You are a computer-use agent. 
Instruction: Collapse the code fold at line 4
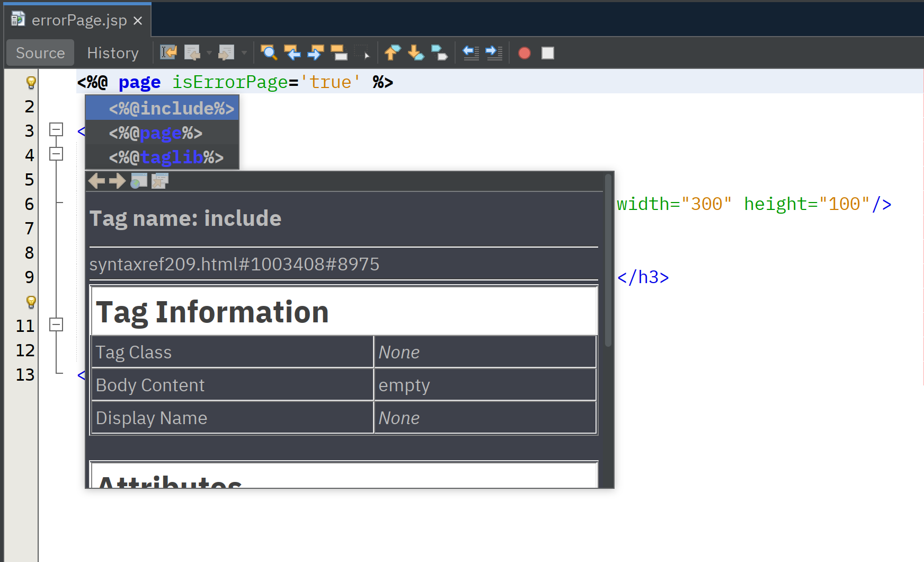tap(56, 154)
